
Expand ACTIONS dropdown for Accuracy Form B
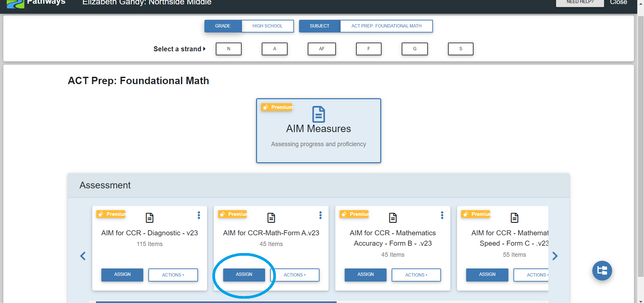pyautogui.click(x=416, y=275)
